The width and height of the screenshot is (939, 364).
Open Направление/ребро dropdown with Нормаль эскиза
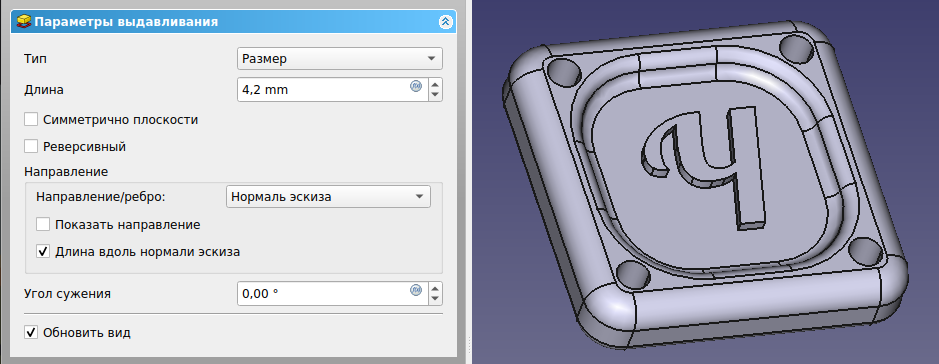(x=328, y=196)
